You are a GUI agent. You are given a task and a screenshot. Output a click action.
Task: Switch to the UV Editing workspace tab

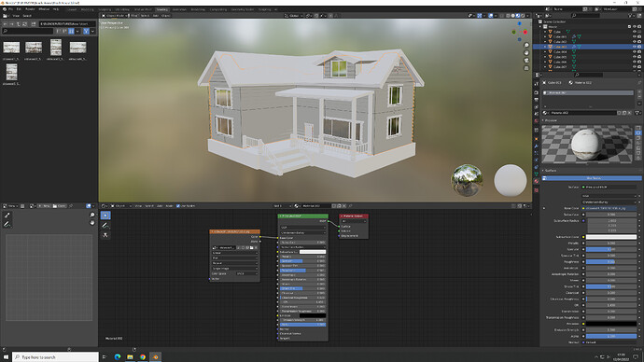[122, 9]
